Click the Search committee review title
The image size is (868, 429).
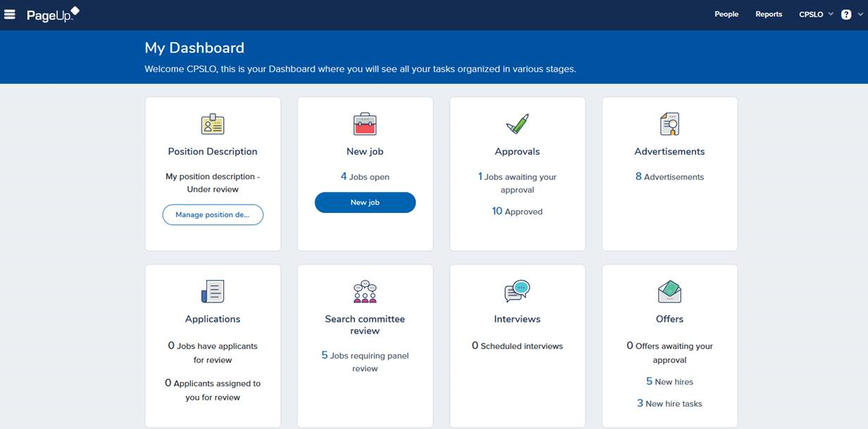(x=365, y=324)
